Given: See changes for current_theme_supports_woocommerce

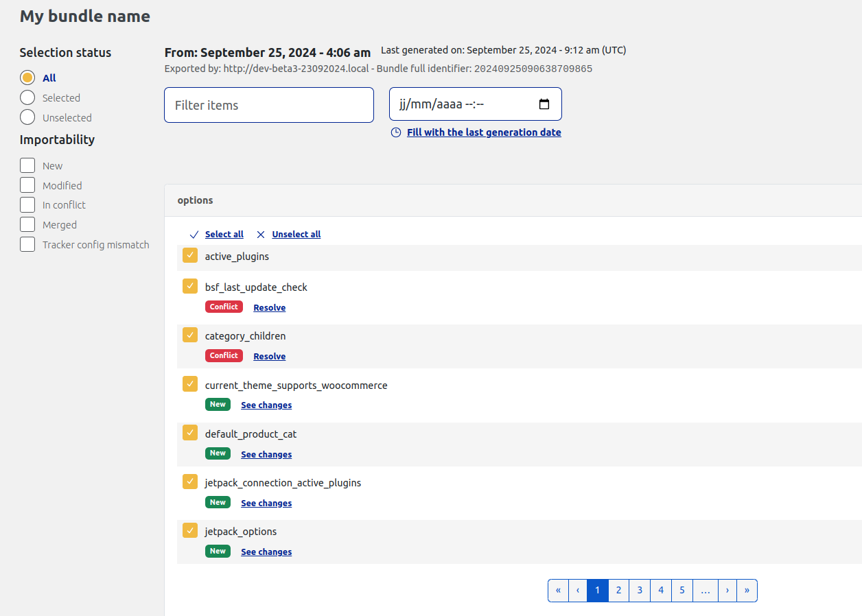Looking at the screenshot, I should point(266,405).
